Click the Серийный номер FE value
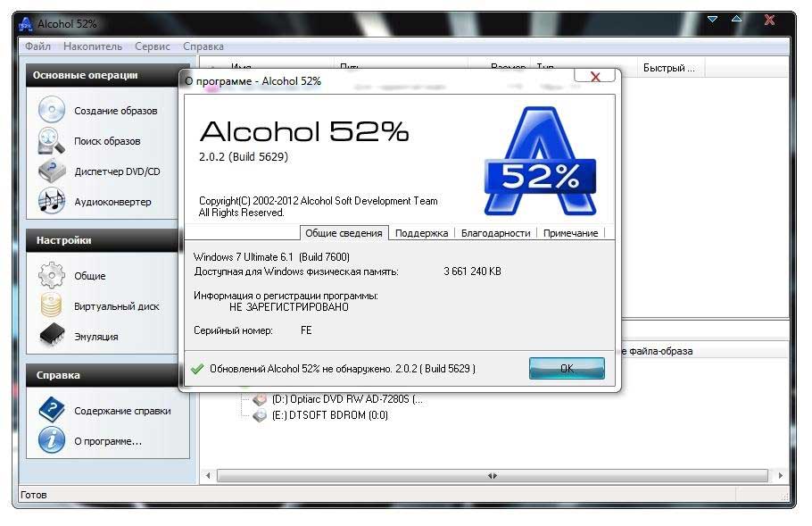This screenshot has height=526, width=812. pos(306,330)
